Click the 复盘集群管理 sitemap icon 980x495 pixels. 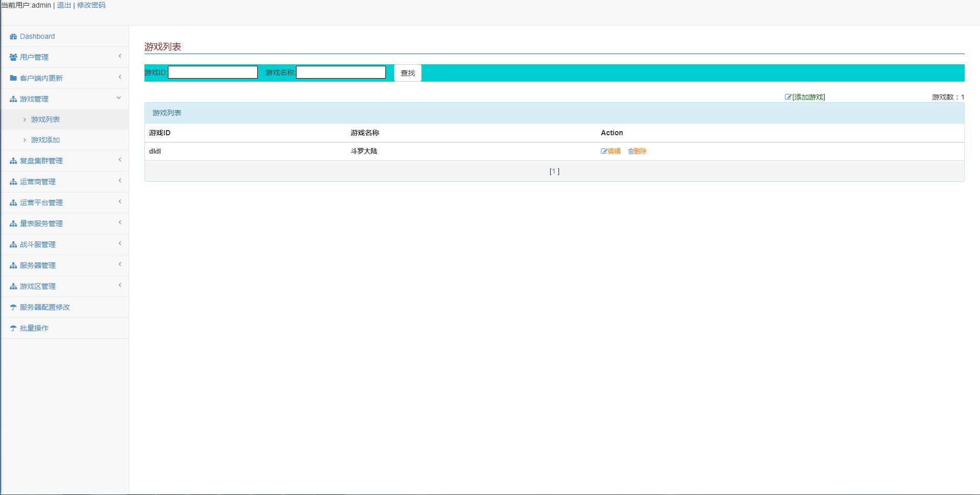13,161
